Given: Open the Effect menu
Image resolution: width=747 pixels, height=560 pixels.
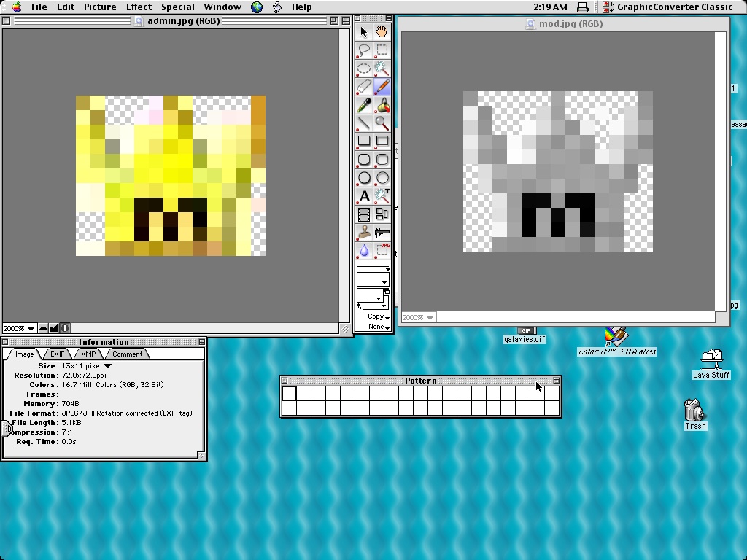Looking at the screenshot, I should pos(139,7).
